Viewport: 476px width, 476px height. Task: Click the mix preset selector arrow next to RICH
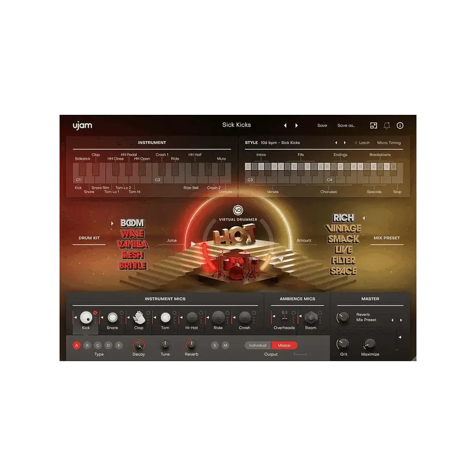364,218
